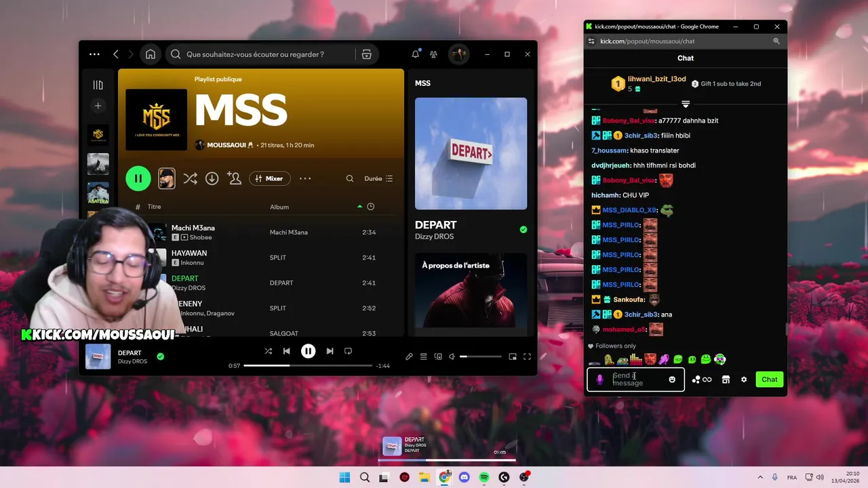Sort by duration clock column

370,207
